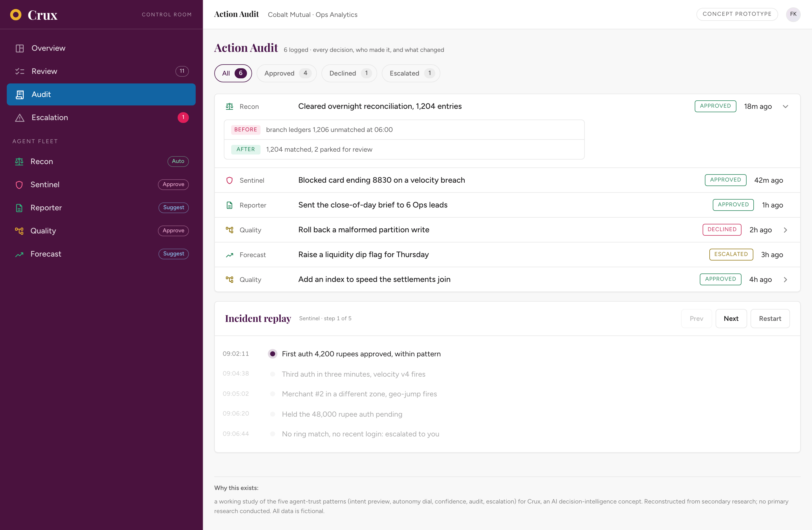Collapse the reconciliation entry with the chevron
812x530 pixels.
[785, 106]
